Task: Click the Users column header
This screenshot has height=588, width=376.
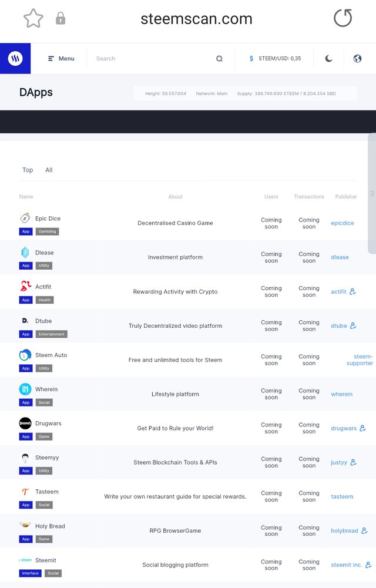Action: (x=271, y=197)
